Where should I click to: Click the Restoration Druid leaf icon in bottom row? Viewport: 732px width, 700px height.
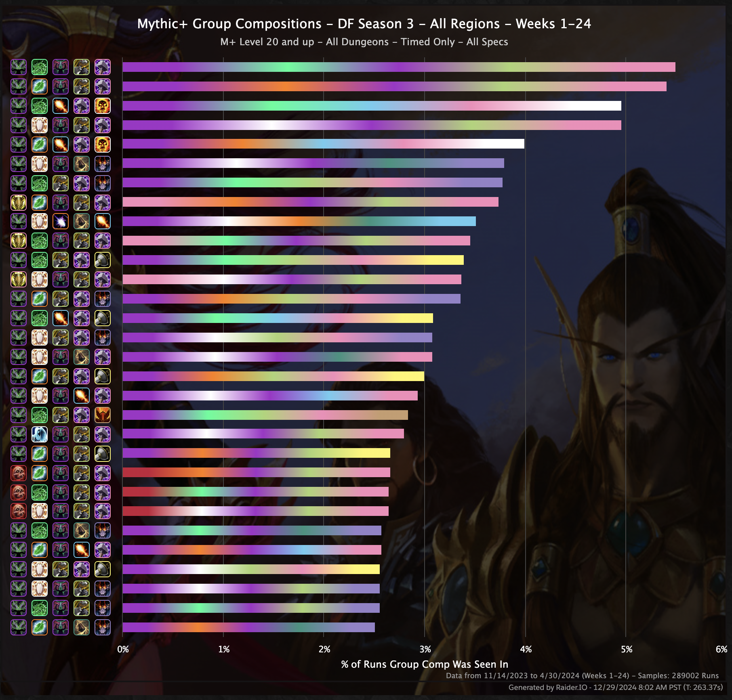tap(40, 627)
